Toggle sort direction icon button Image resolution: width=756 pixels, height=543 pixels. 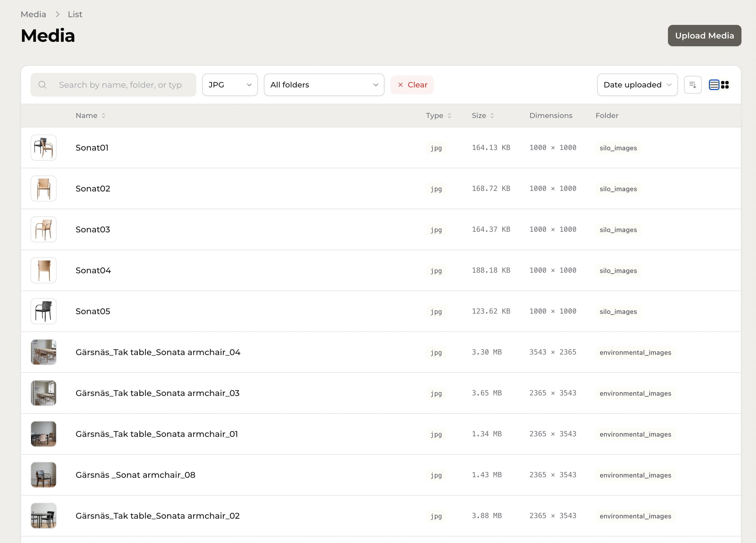(693, 85)
